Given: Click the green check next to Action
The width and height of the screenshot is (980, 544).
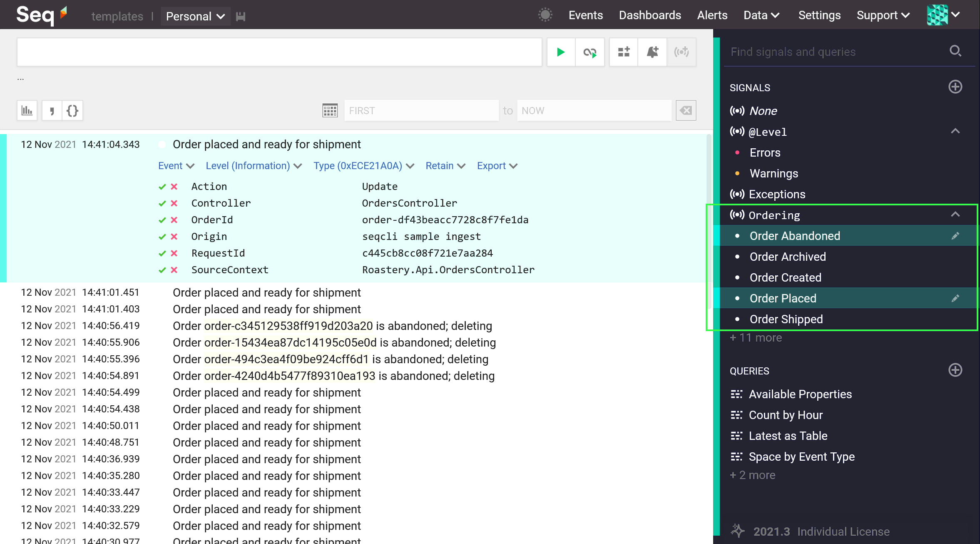Looking at the screenshot, I should [162, 187].
